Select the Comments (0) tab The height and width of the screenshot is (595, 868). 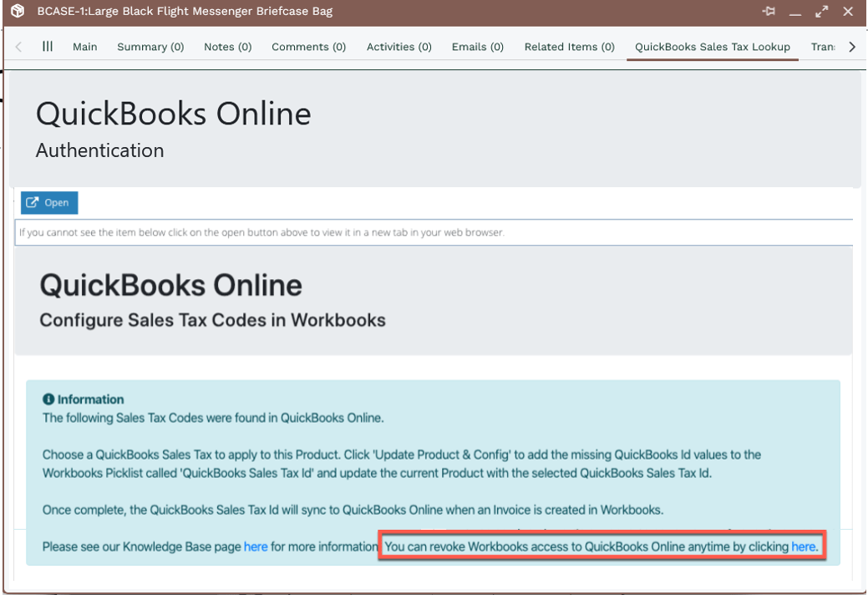pyautogui.click(x=308, y=47)
